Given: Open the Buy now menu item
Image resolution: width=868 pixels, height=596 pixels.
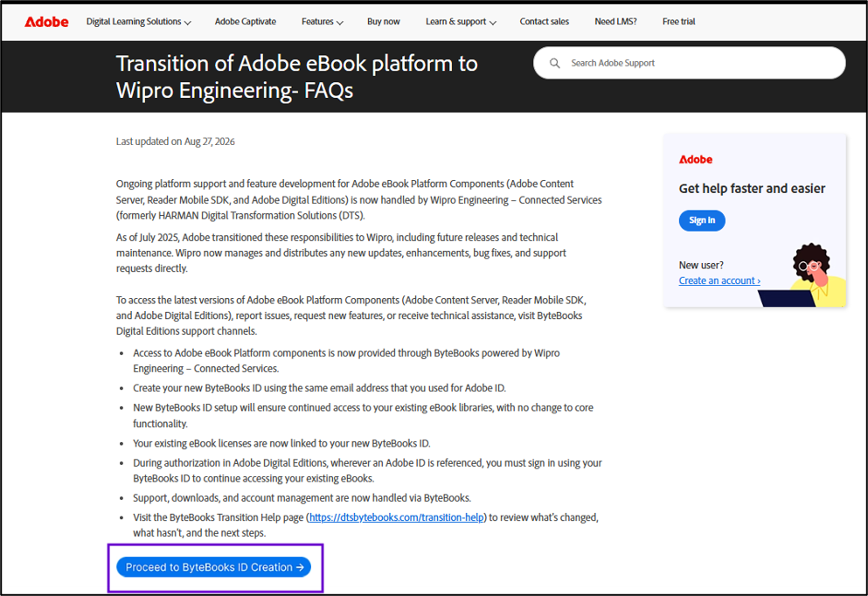Looking at the screenshot, I should [x=383, y=22].
